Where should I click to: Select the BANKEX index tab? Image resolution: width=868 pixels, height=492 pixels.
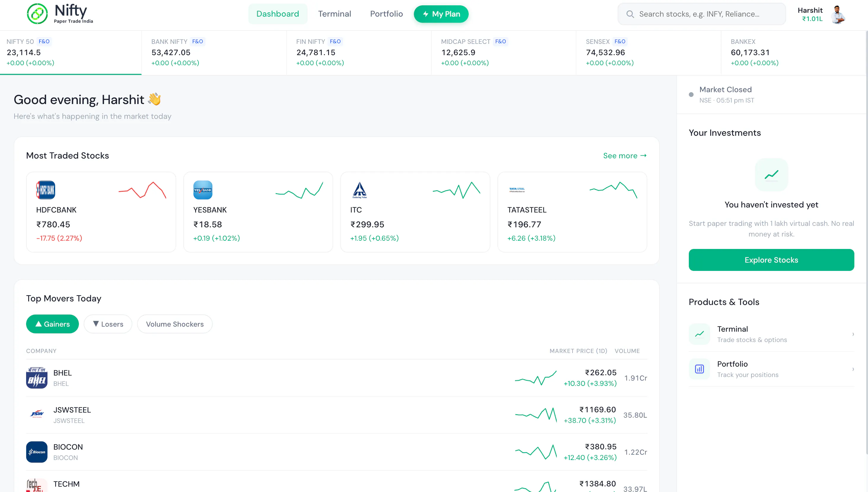793,52
